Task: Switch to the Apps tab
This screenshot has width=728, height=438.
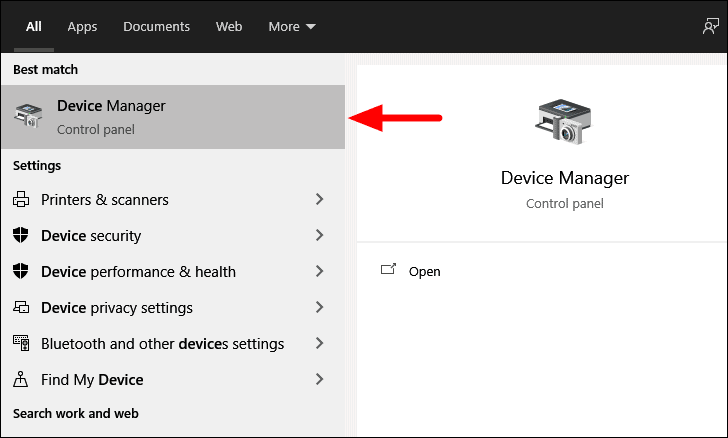Action: [x=82, y=26]
